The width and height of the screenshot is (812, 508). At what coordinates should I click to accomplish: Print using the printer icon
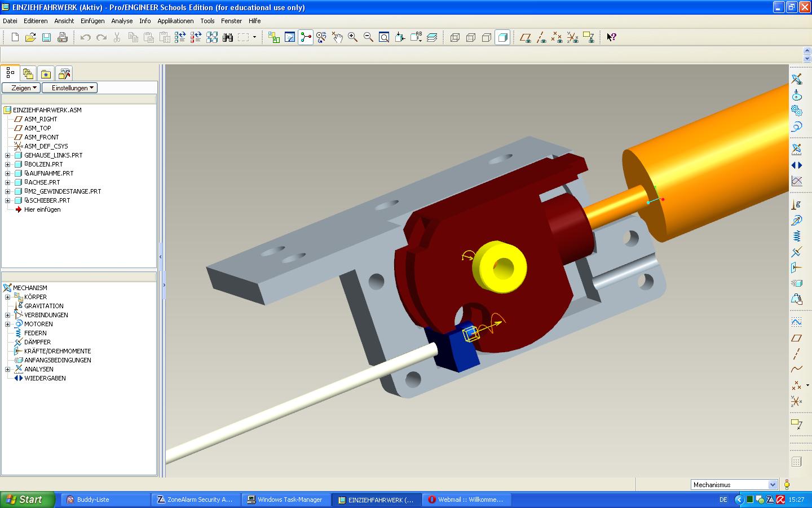pos(63,37)
